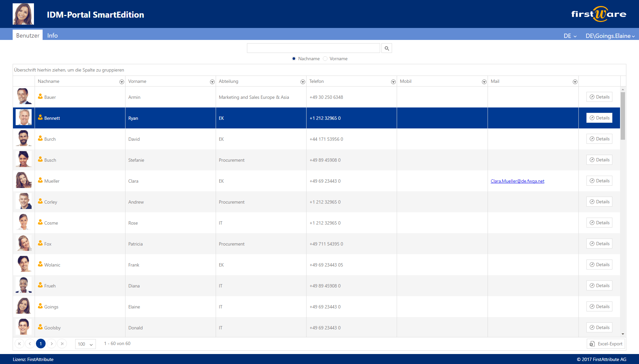Open the Mail column filter icon
The image size is (639, 364).
pos(575,82)
